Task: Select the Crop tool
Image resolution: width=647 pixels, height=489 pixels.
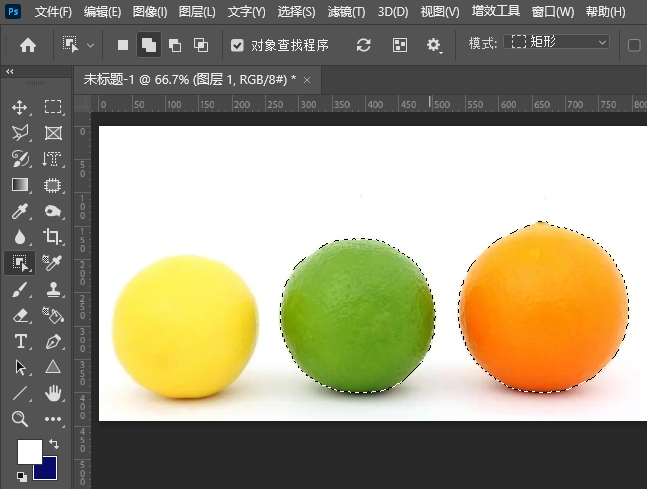Action: [x=52, y=236]
